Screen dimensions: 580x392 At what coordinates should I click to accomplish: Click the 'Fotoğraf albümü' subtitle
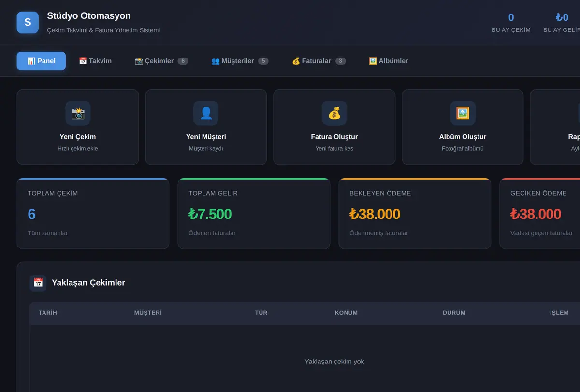(x=463, y=149)
